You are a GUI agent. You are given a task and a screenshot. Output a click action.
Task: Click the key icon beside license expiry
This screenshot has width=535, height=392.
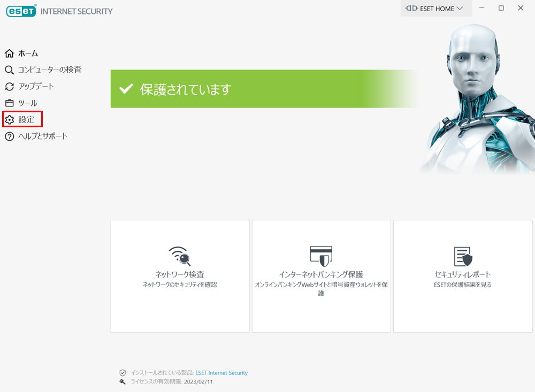(x=123, y=381)
